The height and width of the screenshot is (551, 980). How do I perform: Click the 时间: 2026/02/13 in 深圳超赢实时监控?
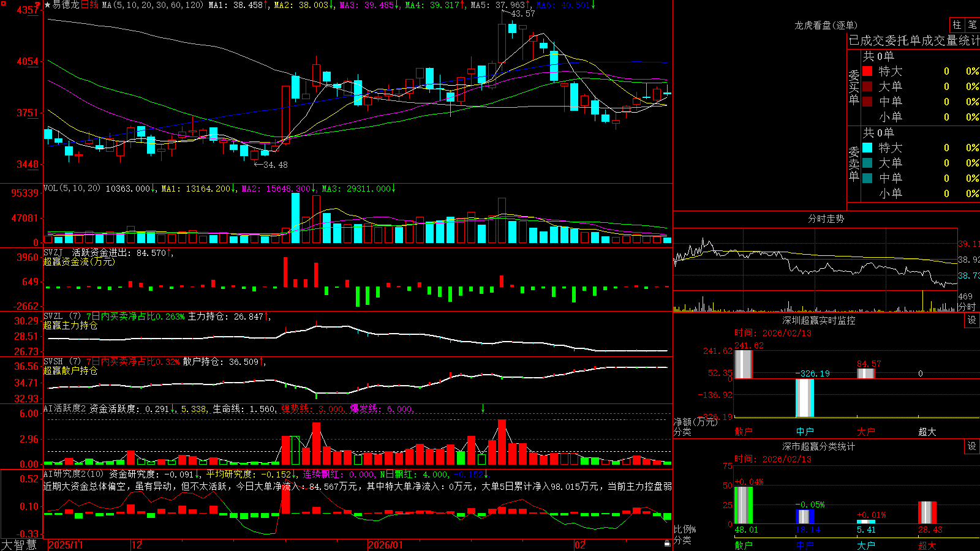coord(772,333)
